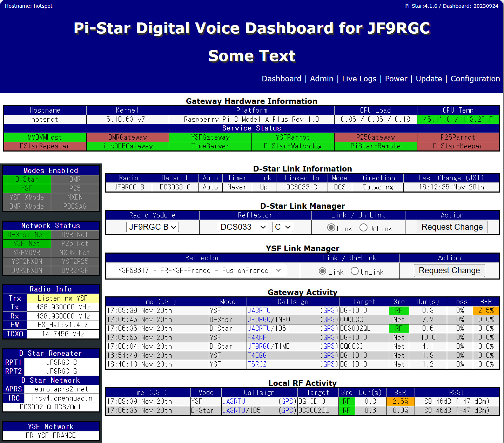Click S9+46dB RSSI value in Local RF YSF row
This screenshot has height=443, width=504.
[x=457, y=401]
